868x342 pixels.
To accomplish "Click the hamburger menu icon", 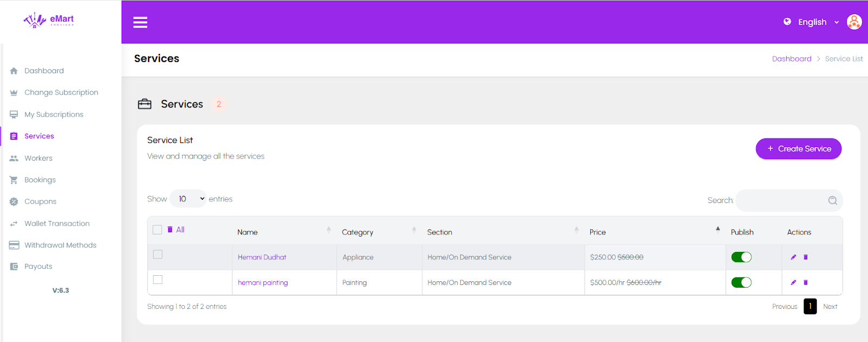I will (x=141, y=22).
